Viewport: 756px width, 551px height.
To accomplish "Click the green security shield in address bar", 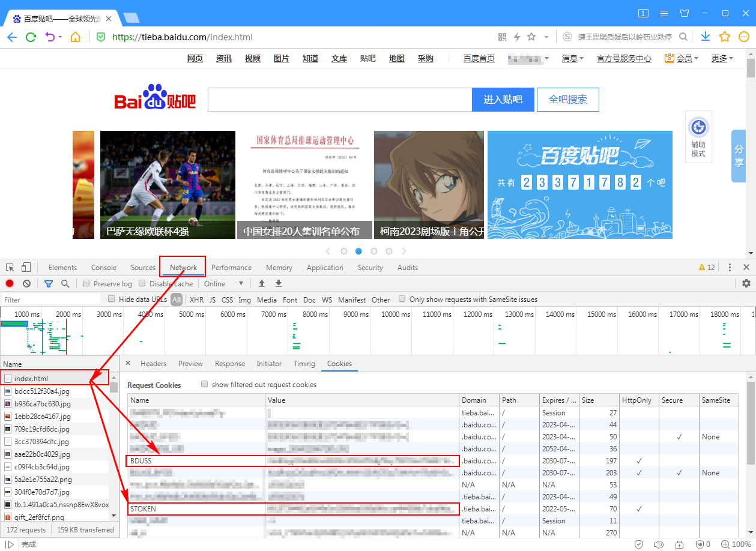I will pyautogui.click(x=101, y=37).
